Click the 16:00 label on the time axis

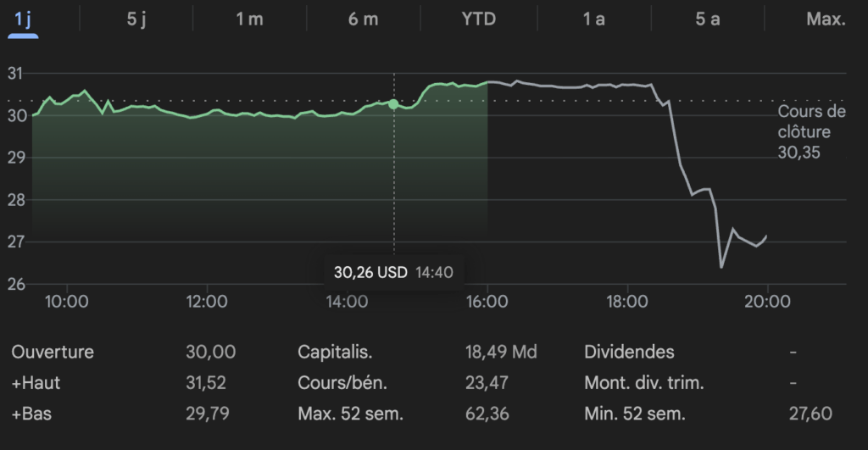[x=487, y=301]
